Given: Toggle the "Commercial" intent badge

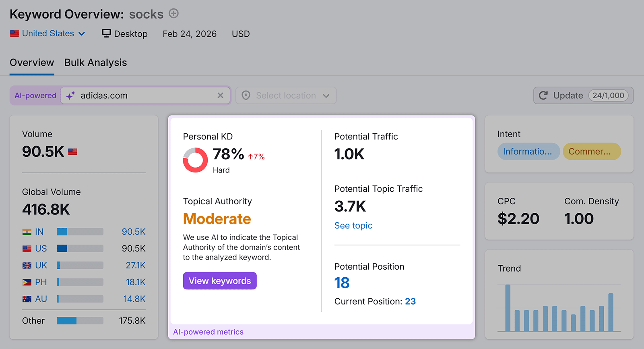Looking at the screenshot, I should [x=592, y=152].
